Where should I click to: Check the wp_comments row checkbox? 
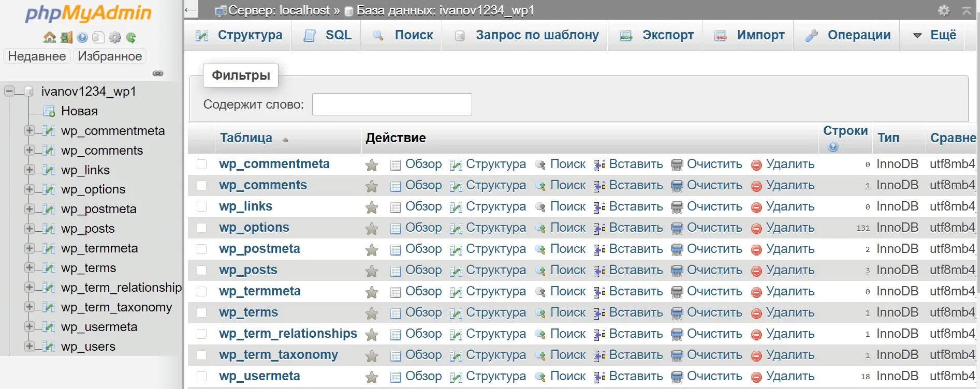click(x=202, y=185)
